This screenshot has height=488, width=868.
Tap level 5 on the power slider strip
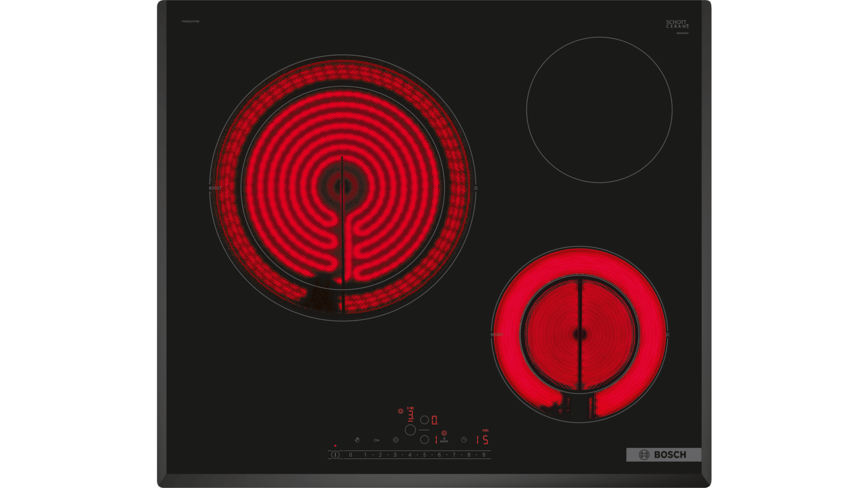tap(425, 455)
